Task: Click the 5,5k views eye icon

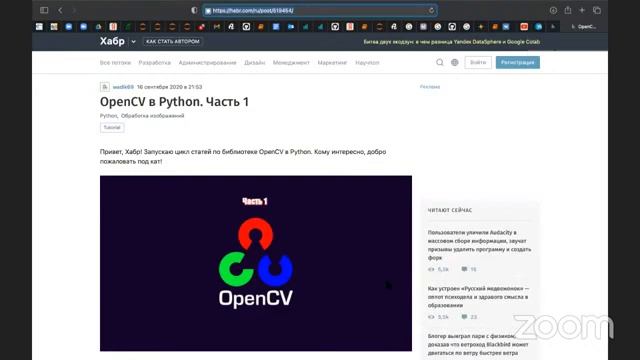Action: point(431,317)
